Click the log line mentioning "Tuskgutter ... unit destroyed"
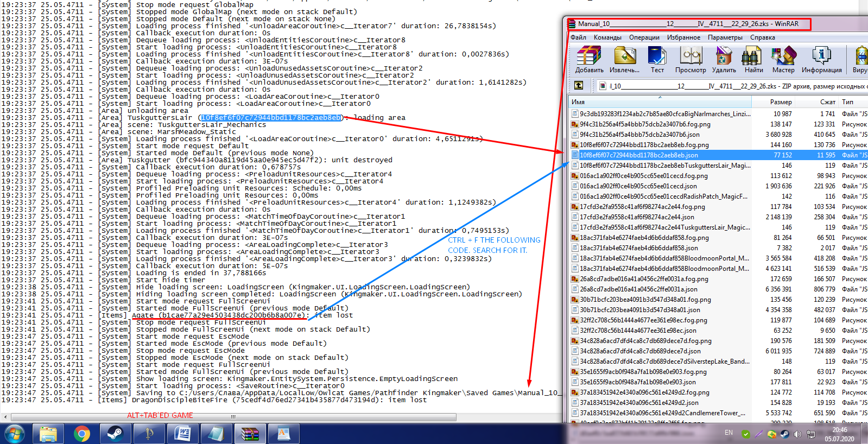This screenshot has width=868, height=444. [197, 160]
